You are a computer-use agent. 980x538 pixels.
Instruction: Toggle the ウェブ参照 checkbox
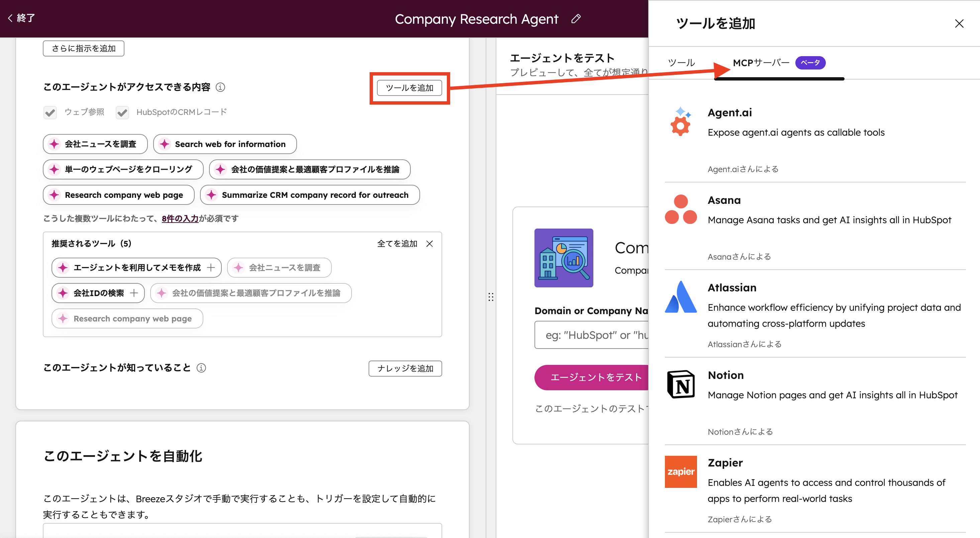coord(50,113)
